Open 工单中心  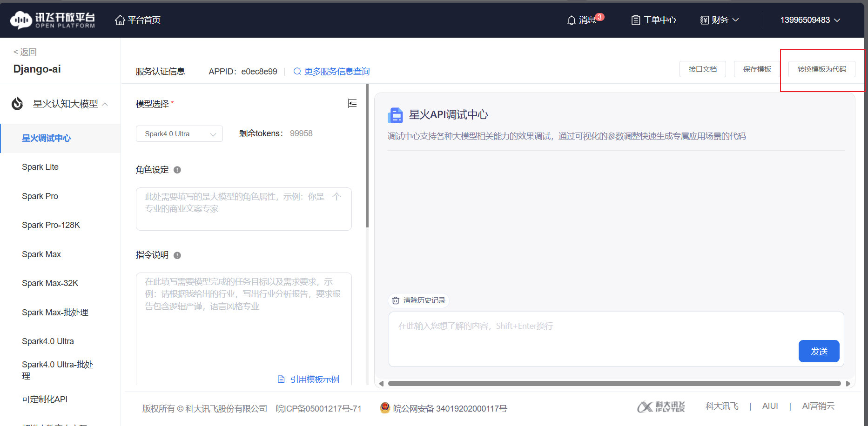point(654,20)
